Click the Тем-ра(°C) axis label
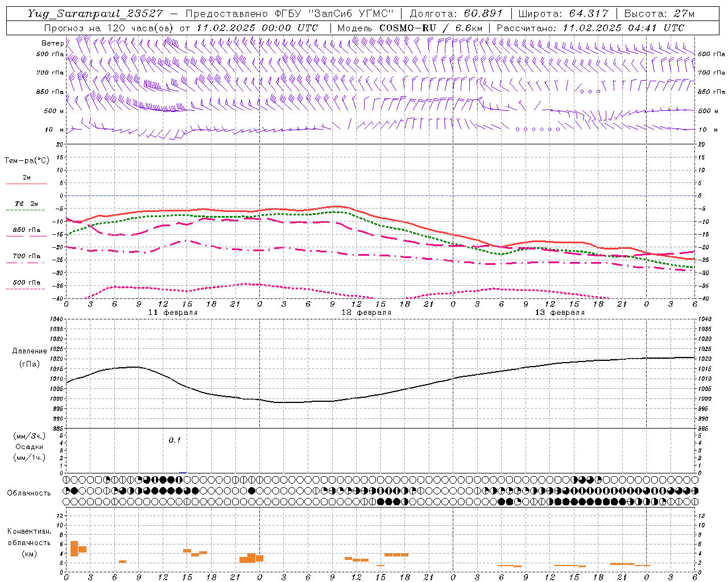728x582 pixels. (27, 161)
